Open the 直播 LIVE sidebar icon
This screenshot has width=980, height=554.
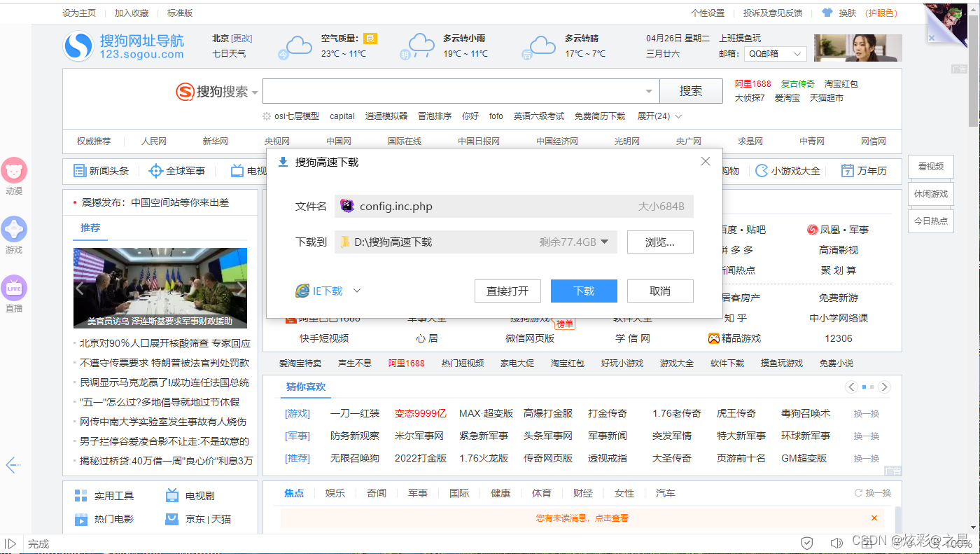tap(14, 288)
